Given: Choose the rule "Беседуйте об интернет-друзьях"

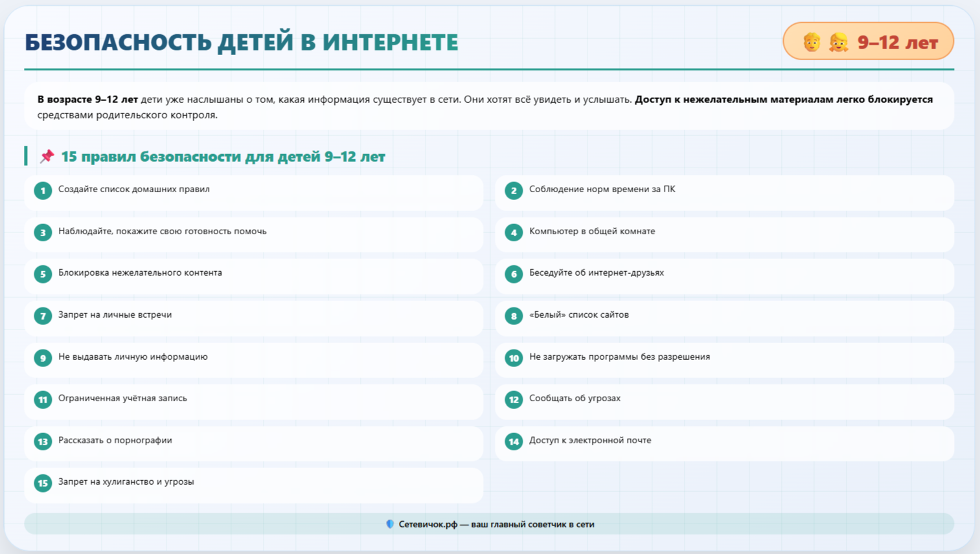Looking at the screenshot, I should [x=725, y=276].
